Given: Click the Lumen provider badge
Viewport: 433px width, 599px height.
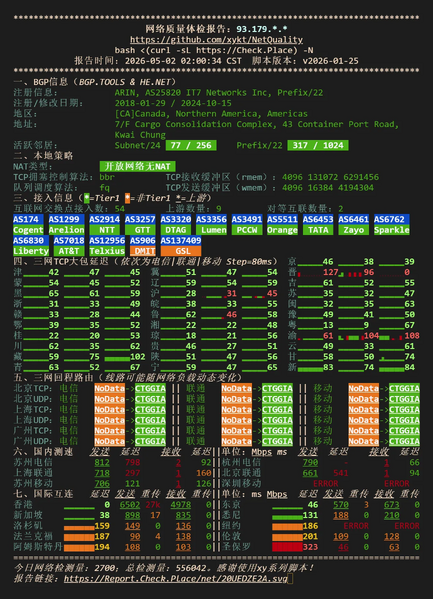Looking at the screenshot, I should 211,230.
